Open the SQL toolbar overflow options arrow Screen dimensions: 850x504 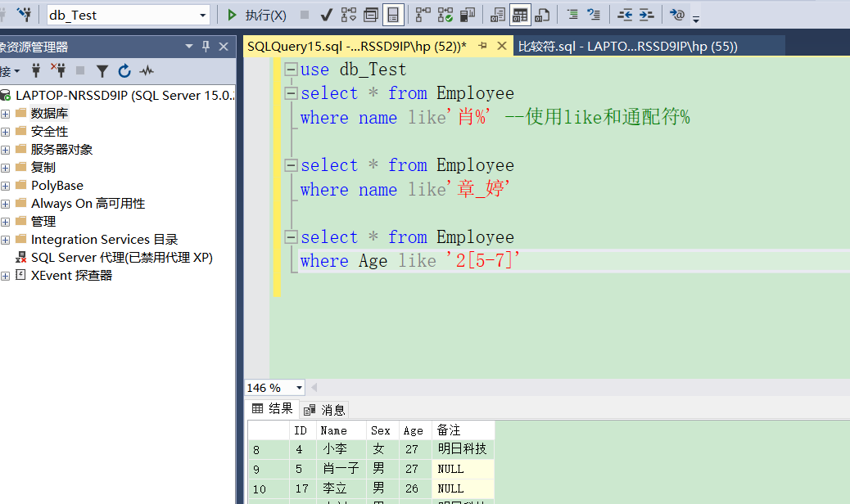pyautogui.click(x=696, y=19)
